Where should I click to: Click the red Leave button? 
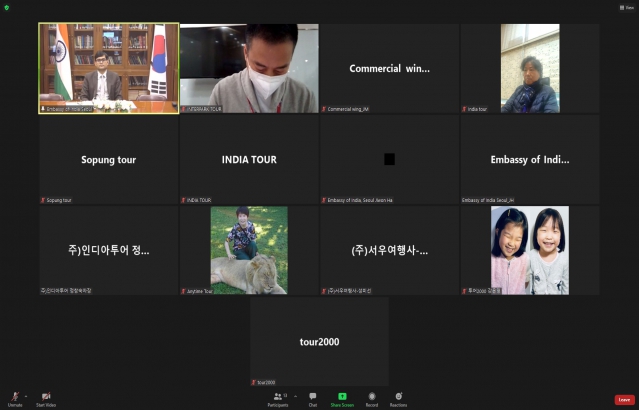(x=624, y=399)
